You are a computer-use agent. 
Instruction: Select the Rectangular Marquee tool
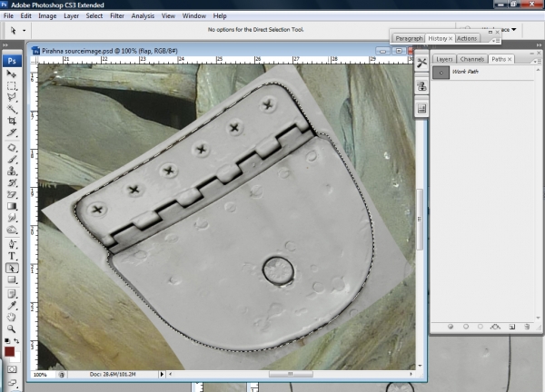12,86
